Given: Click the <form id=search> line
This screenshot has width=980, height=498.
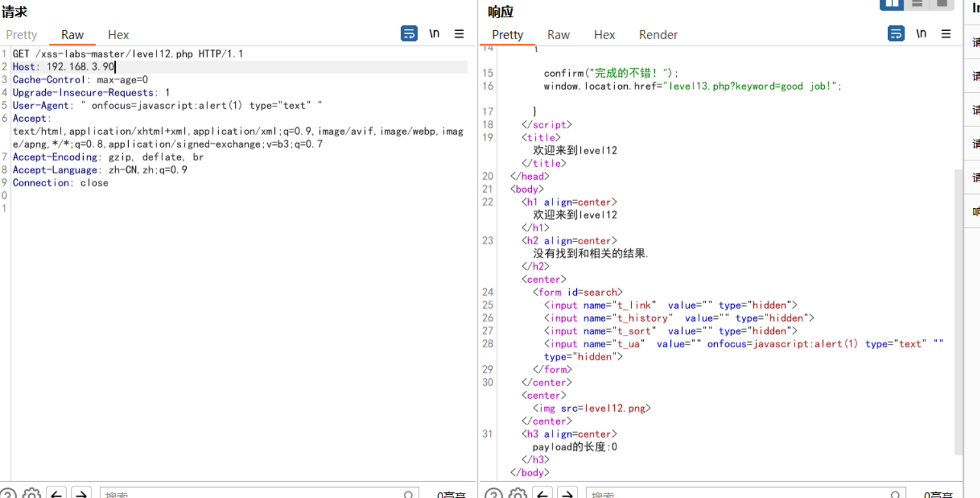Looking at the screenshot, I should [x=578, y=292].
